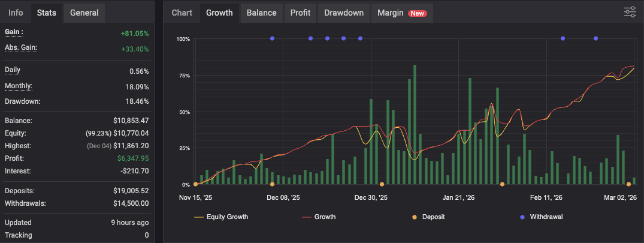Click the underlined Monthly stat label
Screen dimensions: 644x243
[x=19, y=86]
